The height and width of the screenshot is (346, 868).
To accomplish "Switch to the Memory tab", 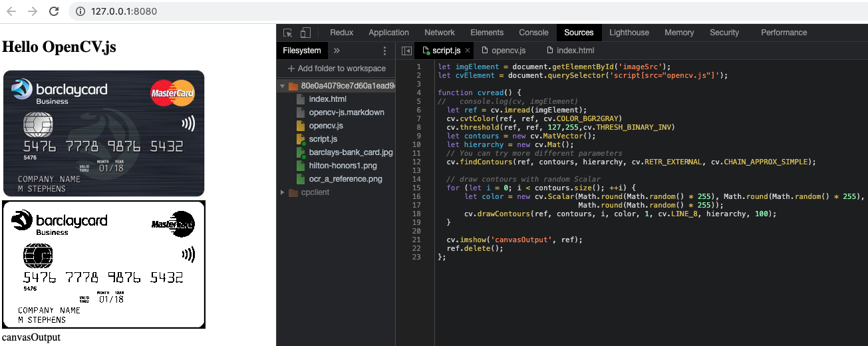I will tap(679, 33).
